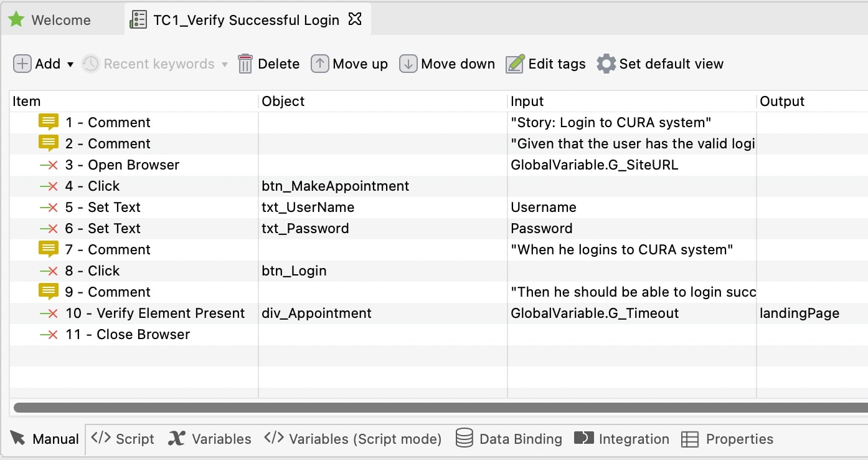868x460 pixels.
Task: Click the Integration panel icon
Action: pyautogui.click(x=583, y=438)
